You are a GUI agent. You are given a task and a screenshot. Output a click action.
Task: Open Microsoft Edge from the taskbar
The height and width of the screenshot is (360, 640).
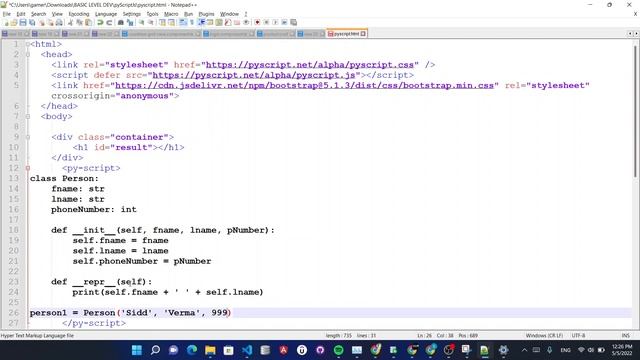coord(192,350)
